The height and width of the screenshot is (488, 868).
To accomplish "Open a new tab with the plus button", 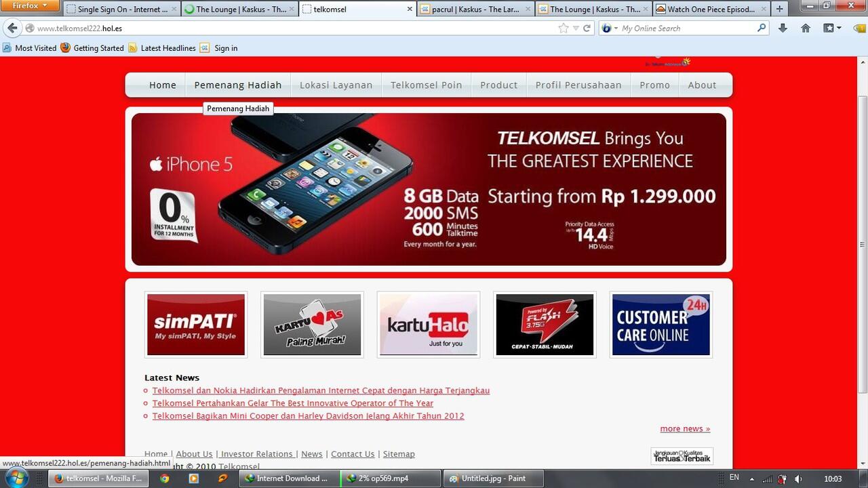I will pos(779,9).
